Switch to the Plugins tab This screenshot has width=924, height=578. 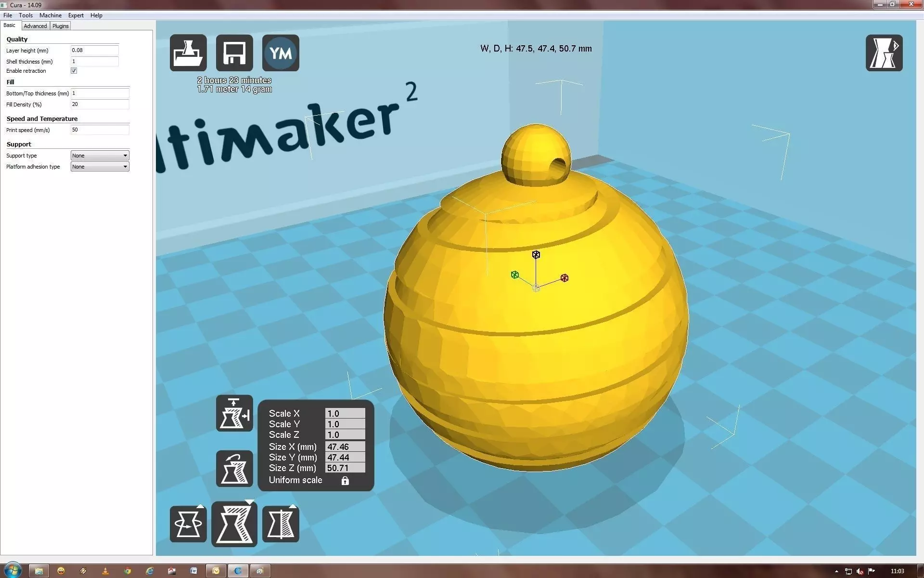tap(60, 26)
